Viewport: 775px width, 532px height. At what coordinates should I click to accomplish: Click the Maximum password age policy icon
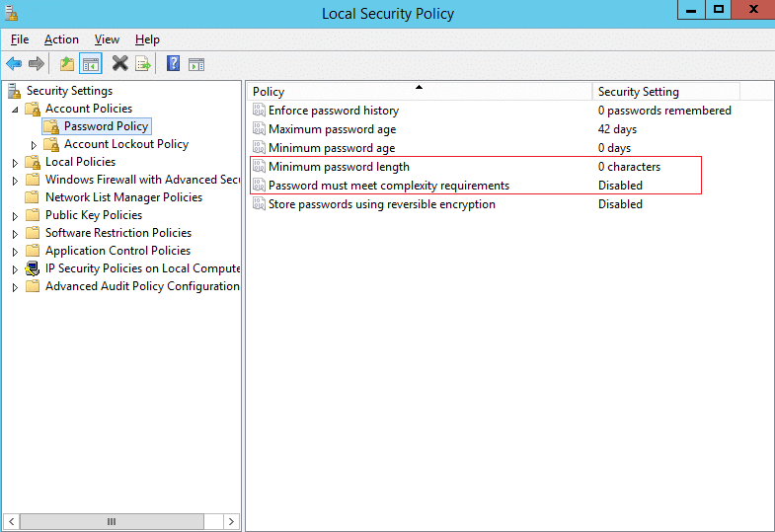(x=259, y=128)
